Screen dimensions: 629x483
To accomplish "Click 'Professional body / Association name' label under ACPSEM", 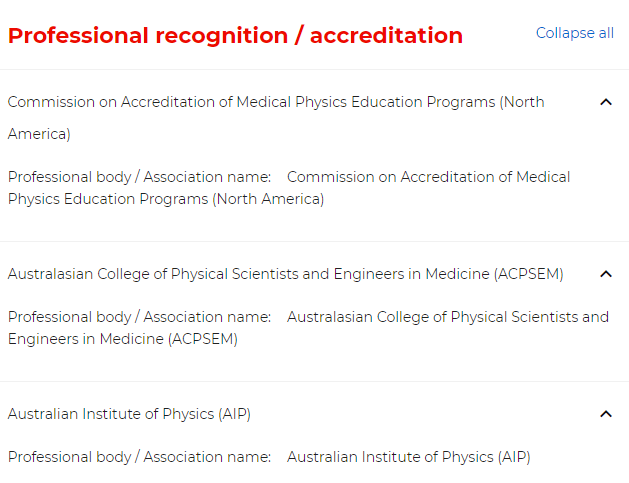I will [x=139, y=317].
